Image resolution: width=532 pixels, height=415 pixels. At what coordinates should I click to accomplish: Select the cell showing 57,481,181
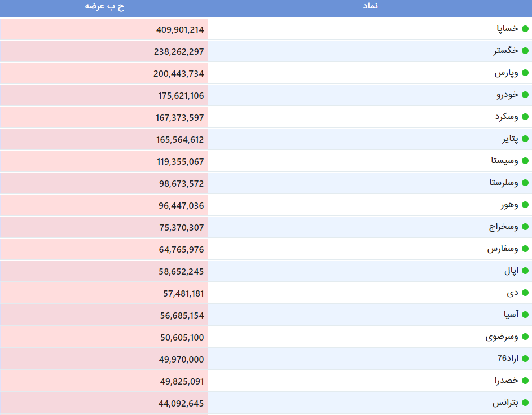click(104, 293)
